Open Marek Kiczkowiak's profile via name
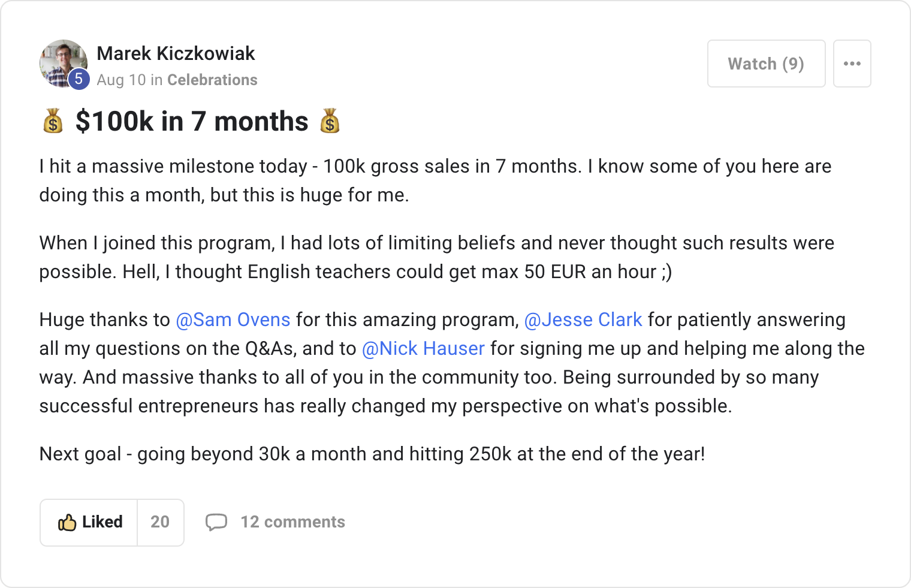The height and width of the screenshot is (588, 911). point(176,53)
